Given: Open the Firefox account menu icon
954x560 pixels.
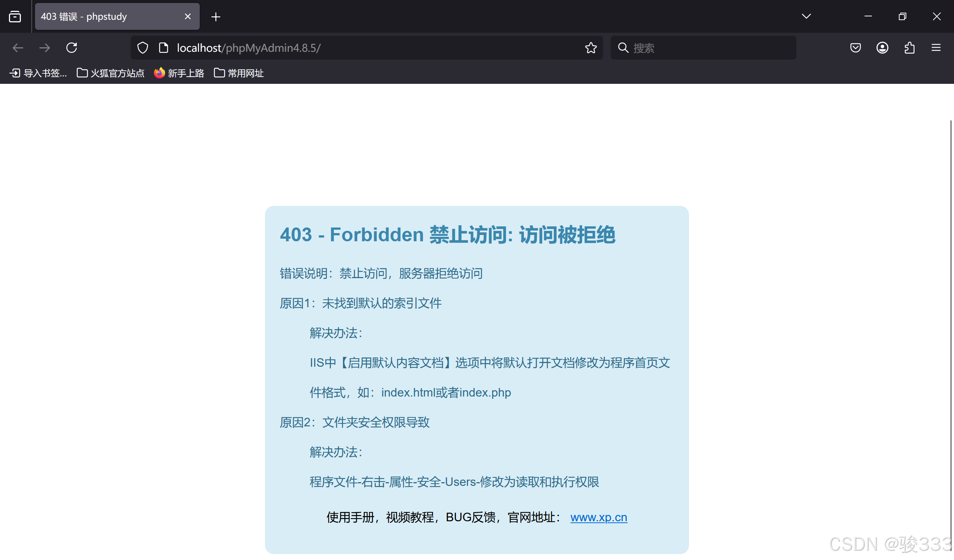Looking at the screenshot, I should 882,48.
